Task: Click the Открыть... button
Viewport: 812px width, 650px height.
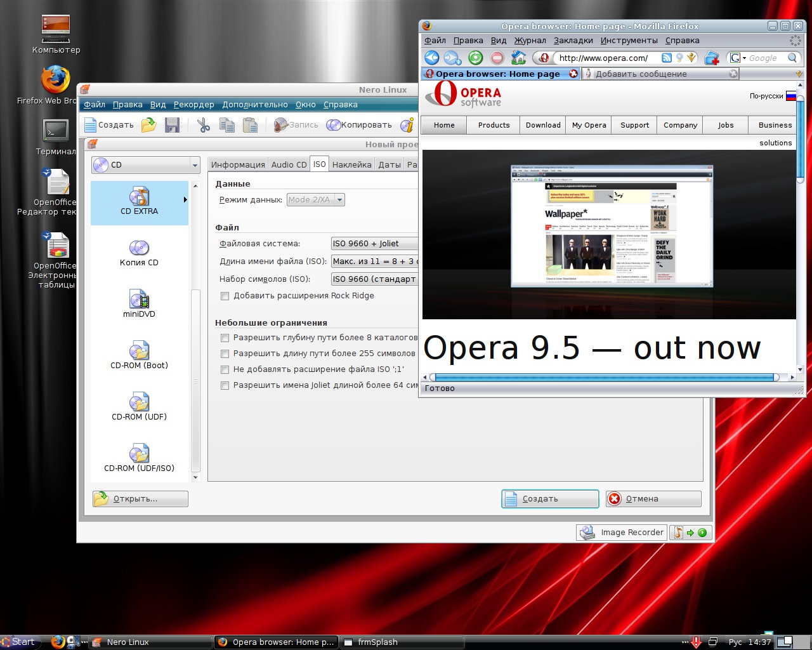Action: coord(140,499)
